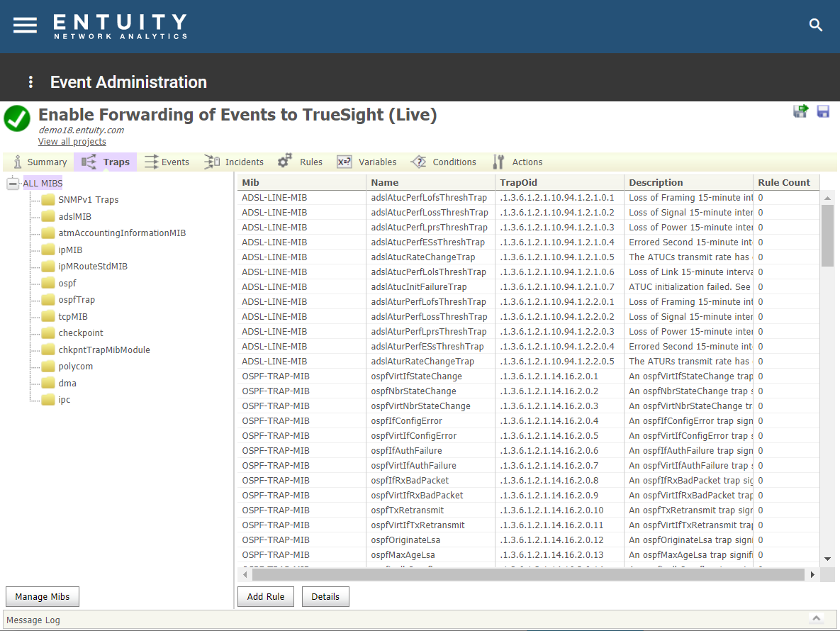Select the ospfIfAuthFailure row name

(x=406, y=451)
